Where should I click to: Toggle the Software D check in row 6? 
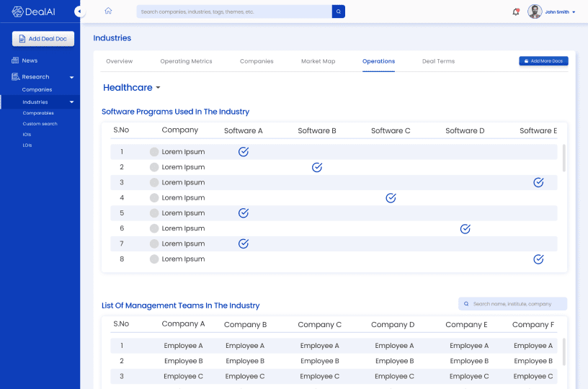coord(465,228)
